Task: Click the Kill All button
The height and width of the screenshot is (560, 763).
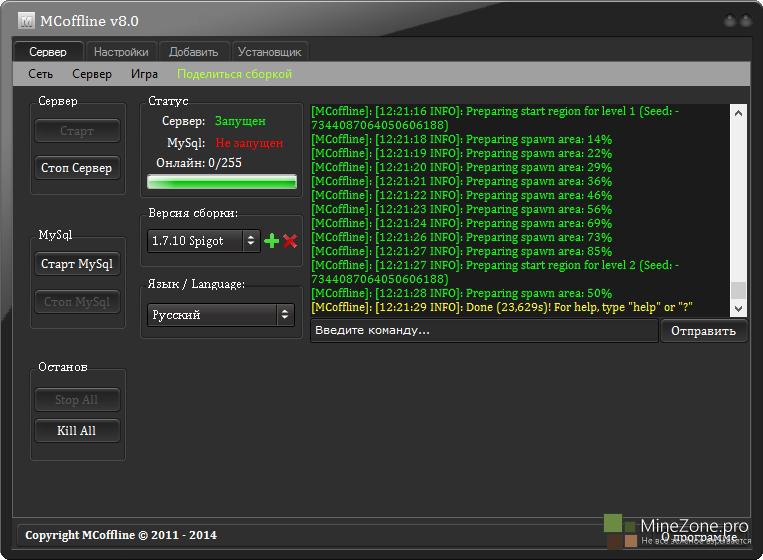Action: (x=76, y=431)
